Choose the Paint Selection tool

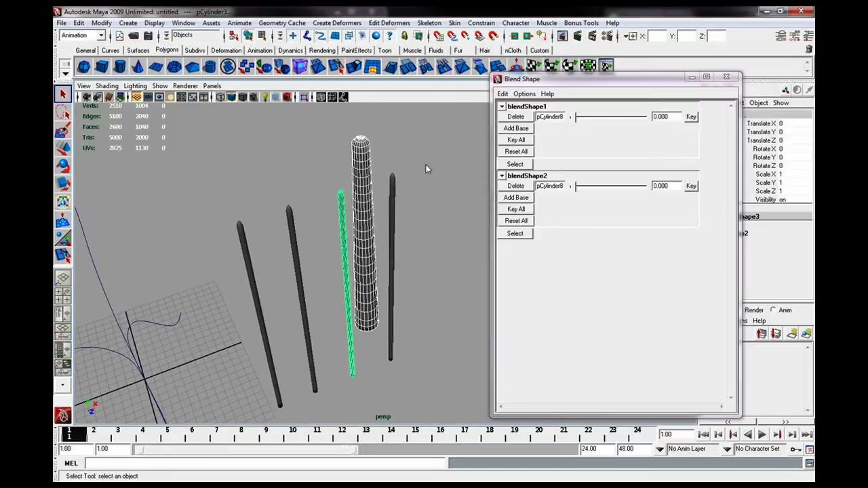[63, 130]
